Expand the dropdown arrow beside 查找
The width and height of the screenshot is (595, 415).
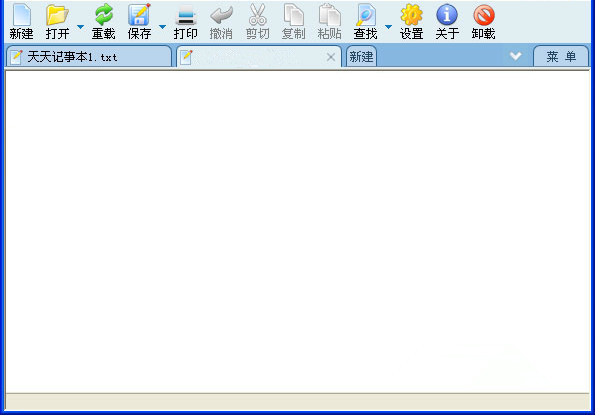point(389,27)
